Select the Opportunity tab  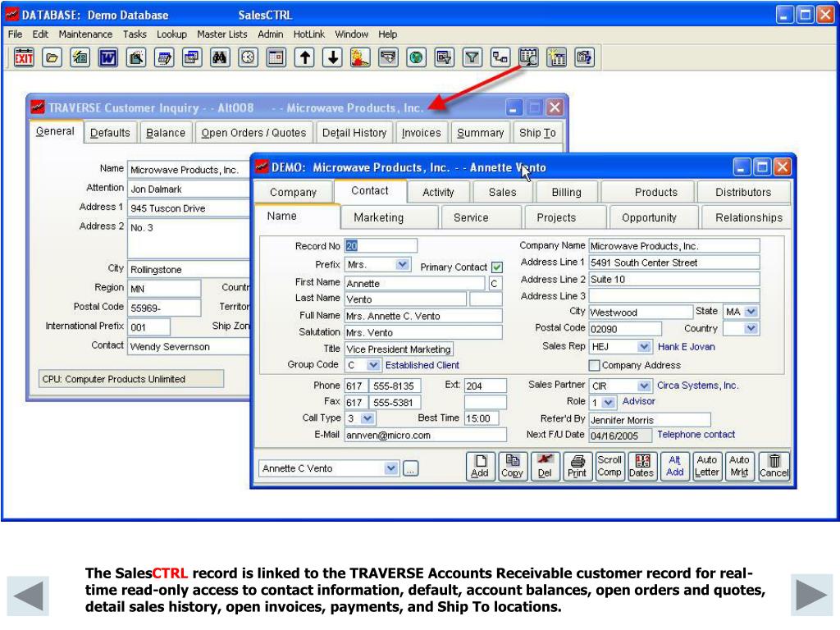click(x=654, y=217)
